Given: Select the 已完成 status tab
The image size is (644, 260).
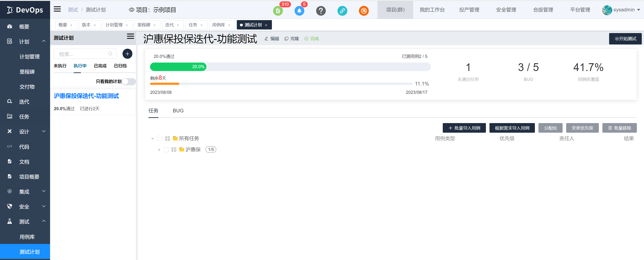Looking at the screenshot, I should tap(100, 66).
